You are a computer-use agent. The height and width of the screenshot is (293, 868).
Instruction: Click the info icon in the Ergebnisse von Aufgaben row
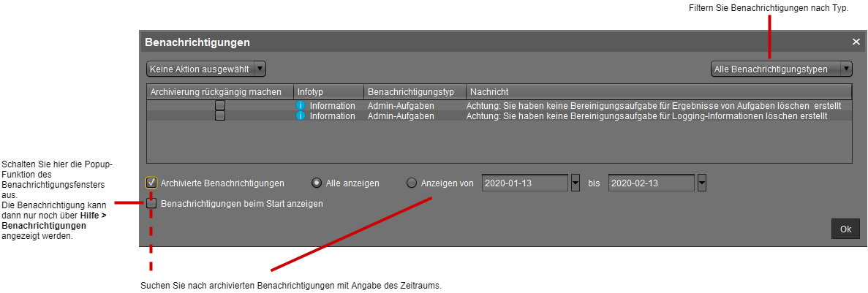pos(300,106)
